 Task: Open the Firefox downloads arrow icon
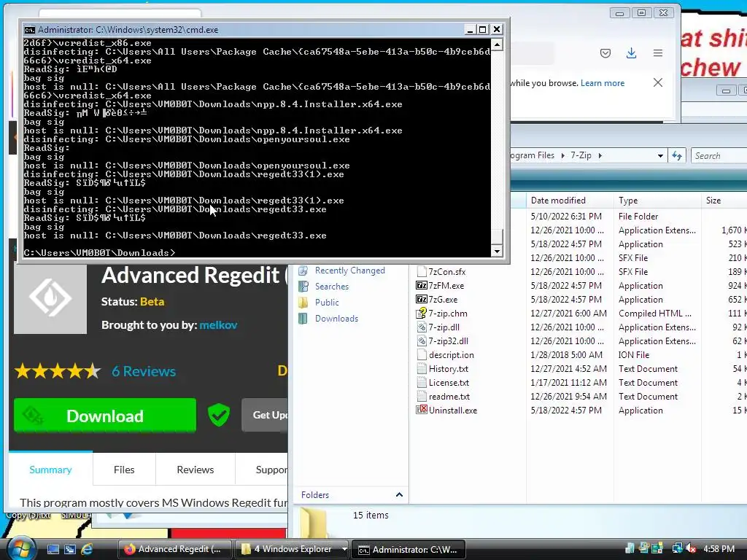click(x=631, y=52)
